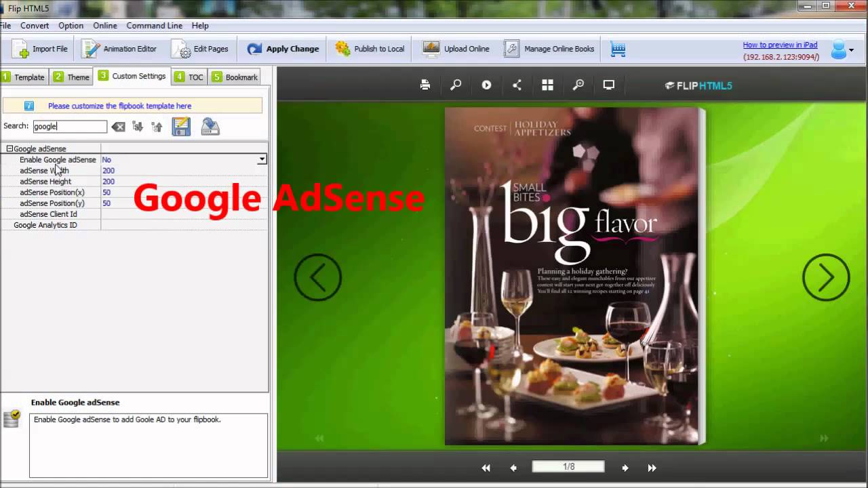Open the TOC tab
The height and width of the screenshot is (488, 868).
coord(189,77)
